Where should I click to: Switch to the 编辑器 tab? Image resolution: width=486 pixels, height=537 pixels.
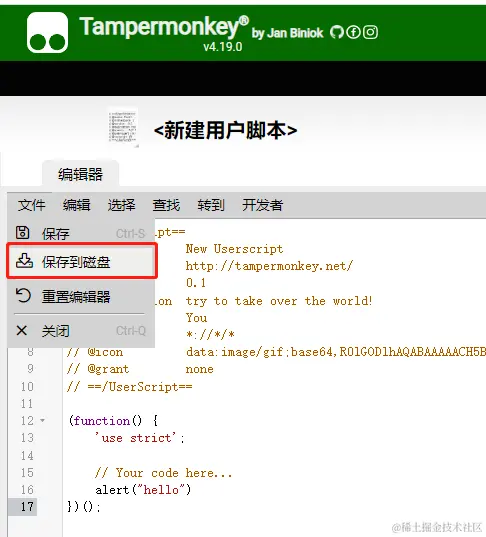pyautogui.click(x=80, y=174)
